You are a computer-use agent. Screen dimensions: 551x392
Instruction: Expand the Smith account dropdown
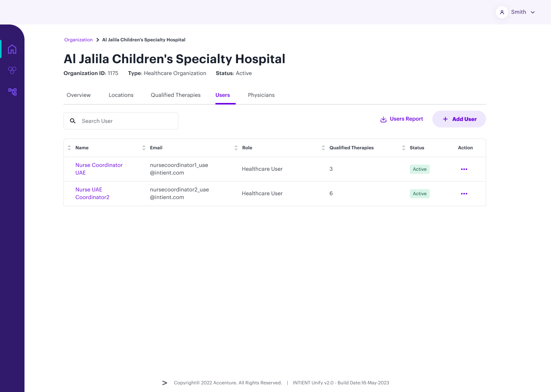coord(532,12)
